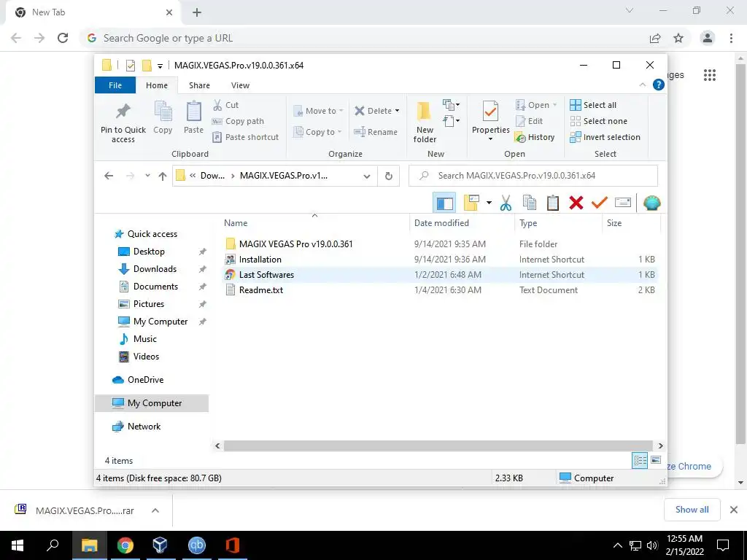The height and width of the screenshot is (560, 747).
Task: Switch to details view in status corner
Action: coord(640,461)
